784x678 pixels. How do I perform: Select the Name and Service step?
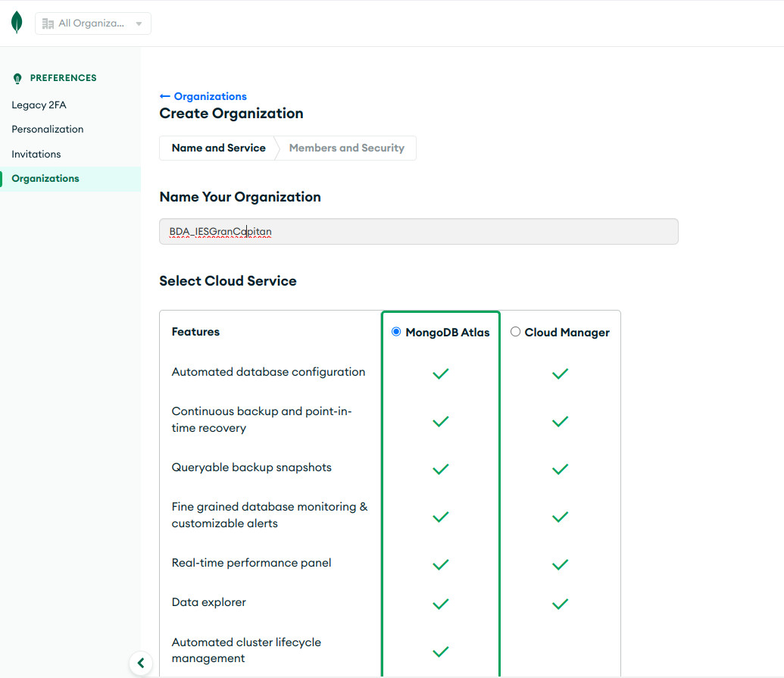pyautogui.click(x=218, y=148)
